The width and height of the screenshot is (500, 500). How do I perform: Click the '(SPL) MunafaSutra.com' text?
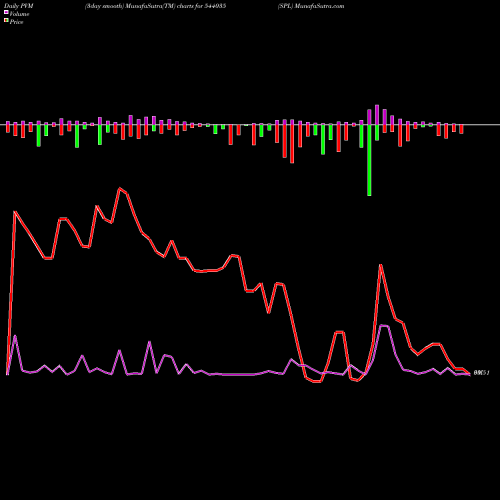tap(311, 6)
